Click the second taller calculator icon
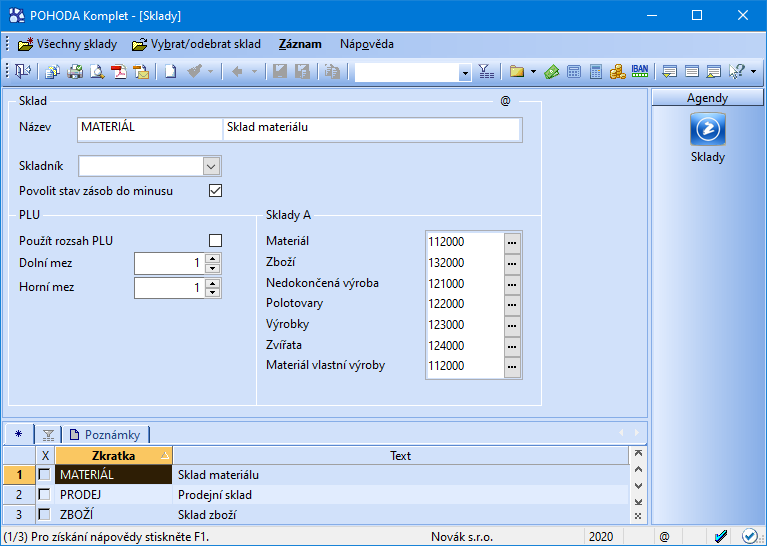767x546 pixels. [x=596, y=72]
